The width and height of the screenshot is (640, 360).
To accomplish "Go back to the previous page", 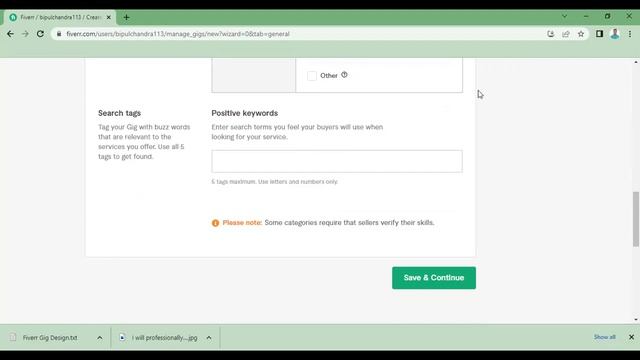I will pos(10,34).
